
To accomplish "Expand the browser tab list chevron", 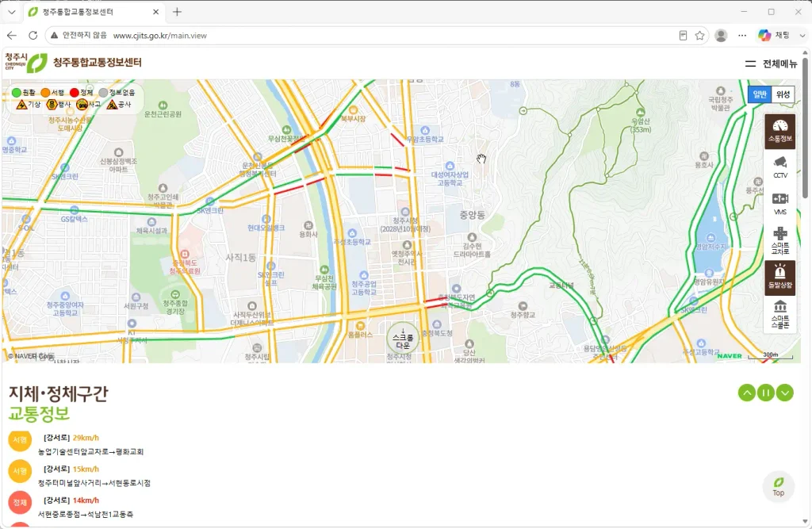I will coord(11,11).
